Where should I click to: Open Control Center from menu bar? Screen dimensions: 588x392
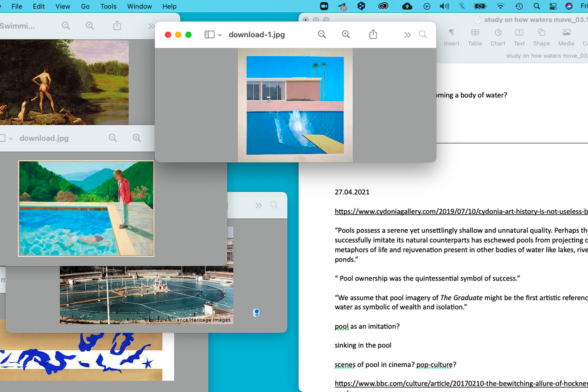pos(553,6)
